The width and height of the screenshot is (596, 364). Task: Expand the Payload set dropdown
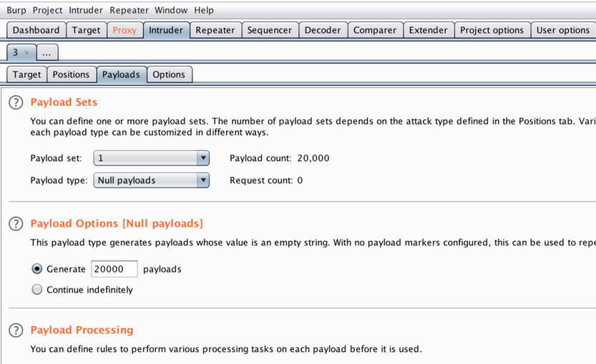[x=202, y=158]
